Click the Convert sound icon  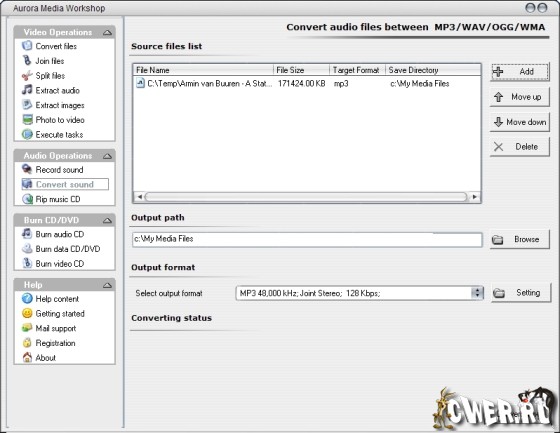click(x=27, y=184)
